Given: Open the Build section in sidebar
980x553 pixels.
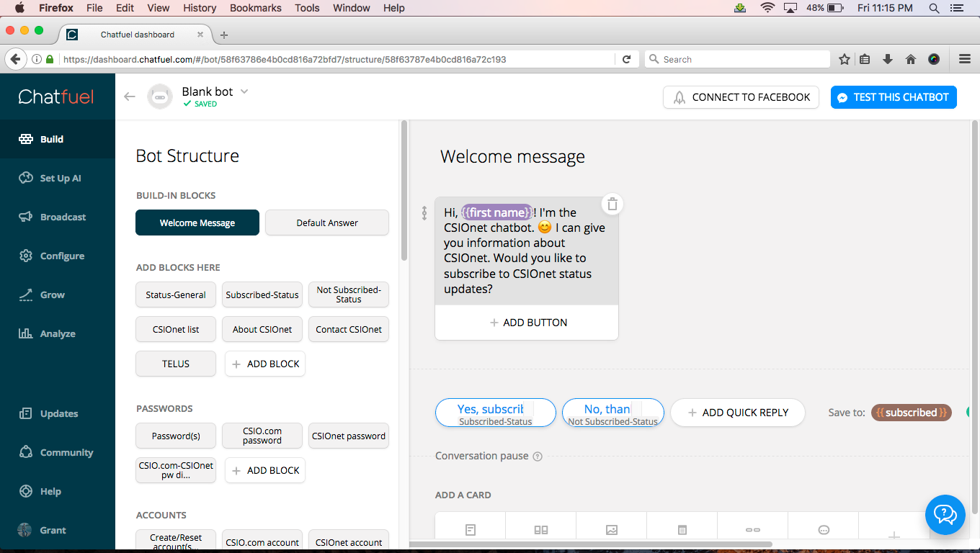Looking at the screenshot, I should (x=58, y=139).
